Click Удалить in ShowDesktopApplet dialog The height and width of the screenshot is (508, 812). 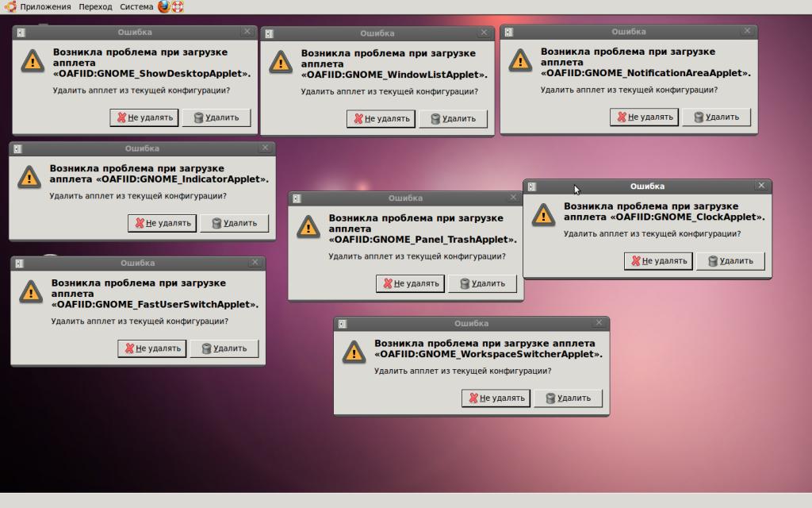tap(216, 117)
